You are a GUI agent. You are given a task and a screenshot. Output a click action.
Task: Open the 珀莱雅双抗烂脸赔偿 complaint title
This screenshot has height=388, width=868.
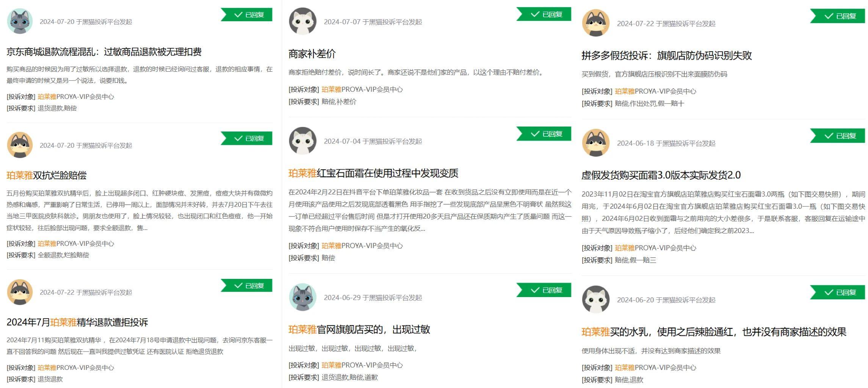[x=46, y=175]
